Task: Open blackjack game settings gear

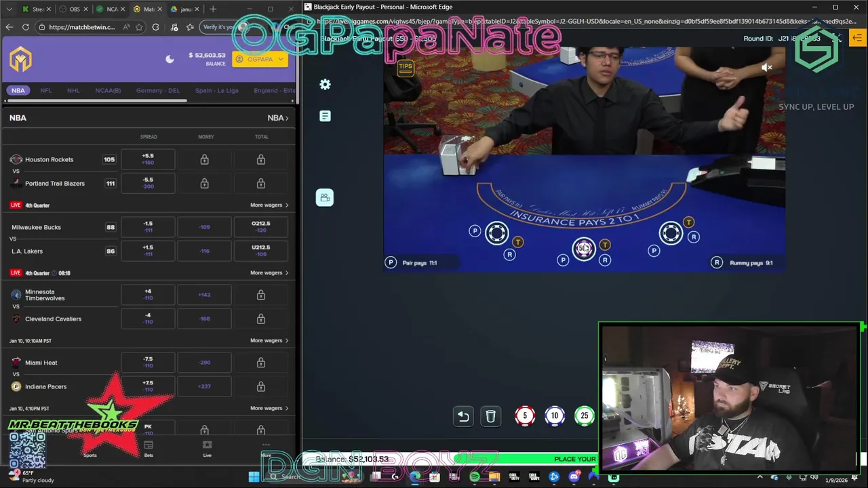Action: click(x=325, y=85)
